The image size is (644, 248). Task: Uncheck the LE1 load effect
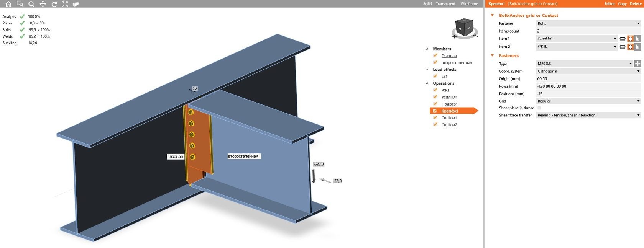point(435,76)
